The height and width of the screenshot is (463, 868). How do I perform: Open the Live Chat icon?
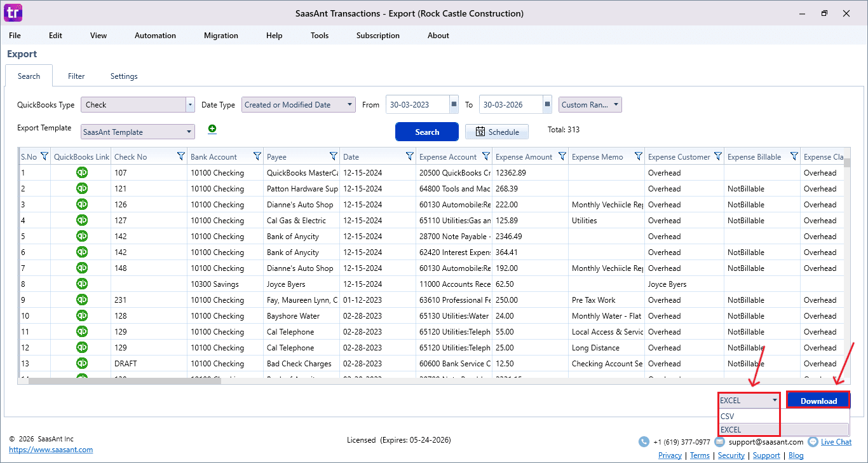pyautogui.click(x=813, y=441)
